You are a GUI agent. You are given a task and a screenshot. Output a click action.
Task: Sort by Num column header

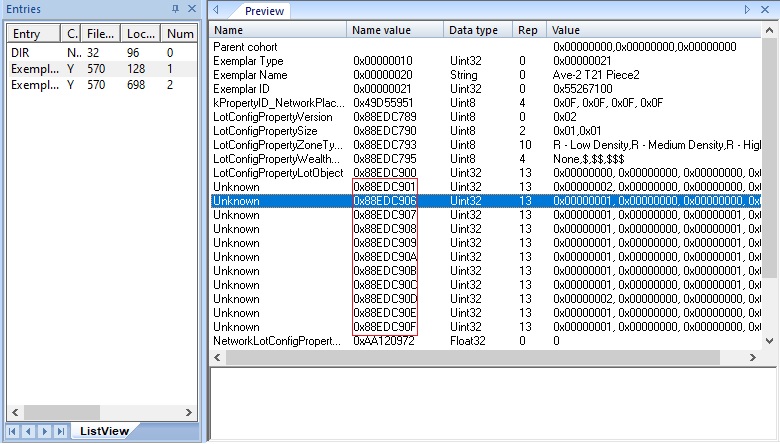point(180,34)
